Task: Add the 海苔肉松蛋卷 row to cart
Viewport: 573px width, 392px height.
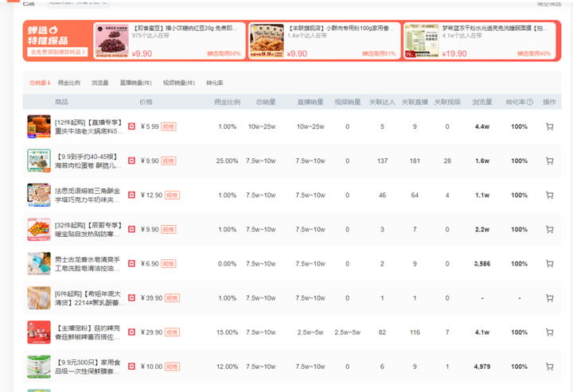Action: (549, 161)
